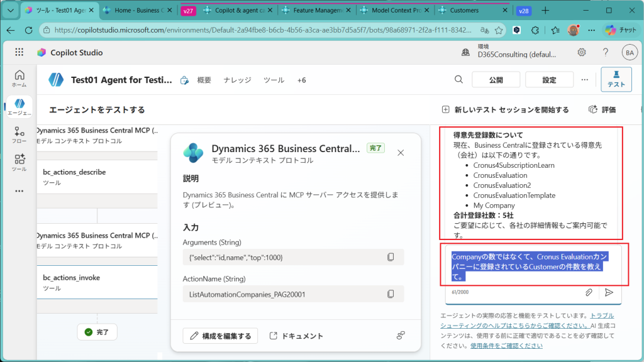Switch to the ナレッジ tab
This screenshot has height=362, width=644.
[237, 80]
